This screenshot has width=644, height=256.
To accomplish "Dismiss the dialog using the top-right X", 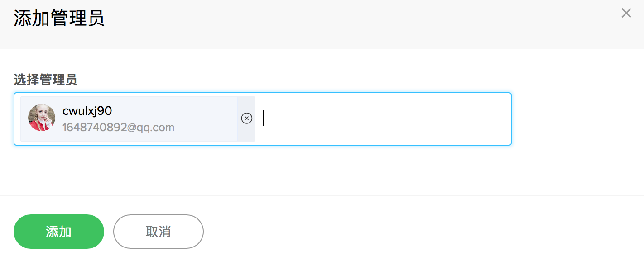I will coord(626,13).
